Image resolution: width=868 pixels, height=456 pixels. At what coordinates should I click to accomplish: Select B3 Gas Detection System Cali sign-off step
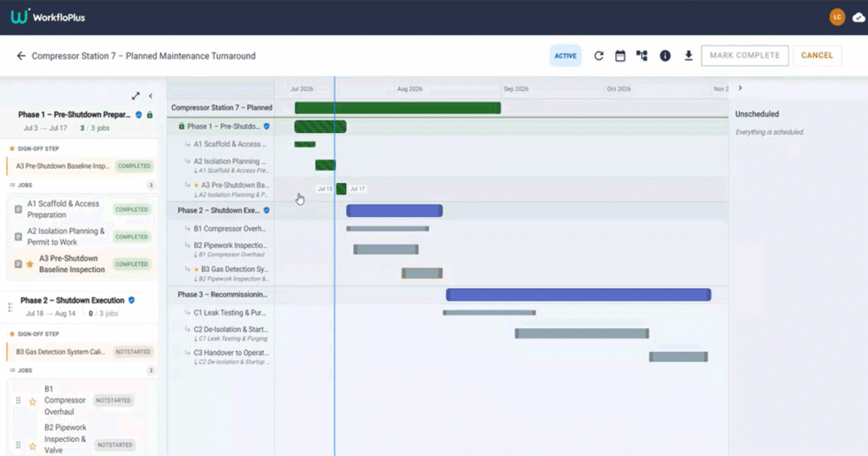point(81,352)
